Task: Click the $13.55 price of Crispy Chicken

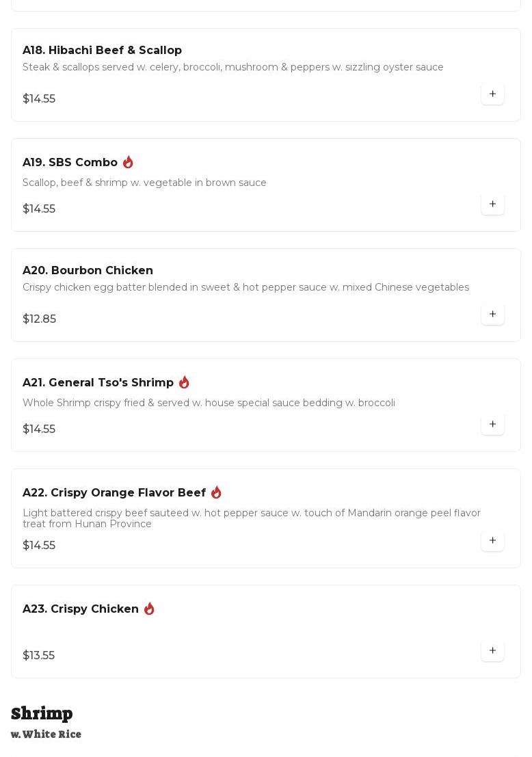Action: tap(38, 656)
